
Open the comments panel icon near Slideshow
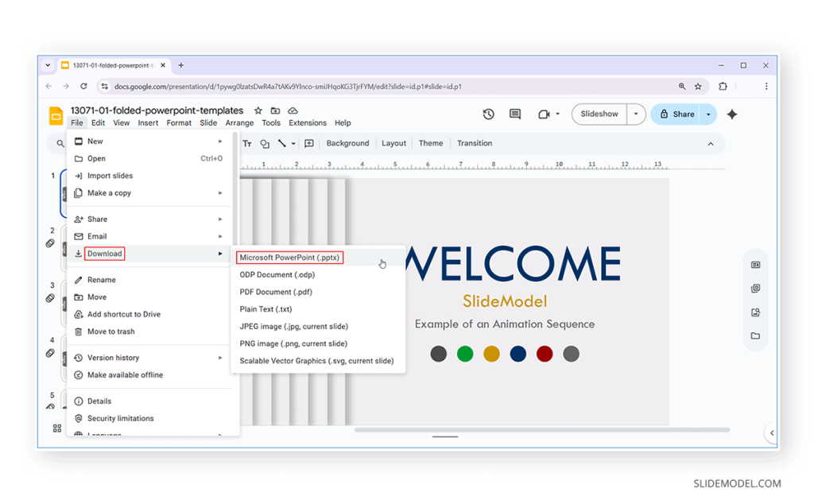click(514, 114)
